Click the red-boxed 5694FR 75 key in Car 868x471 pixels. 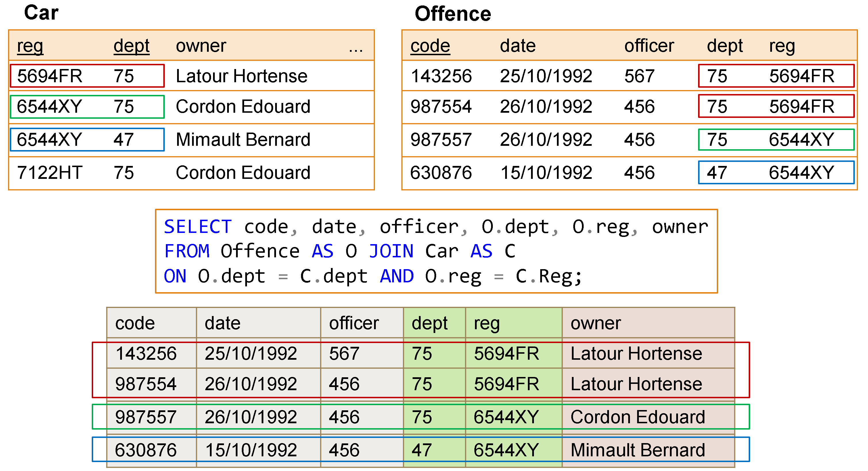[87, 76]
